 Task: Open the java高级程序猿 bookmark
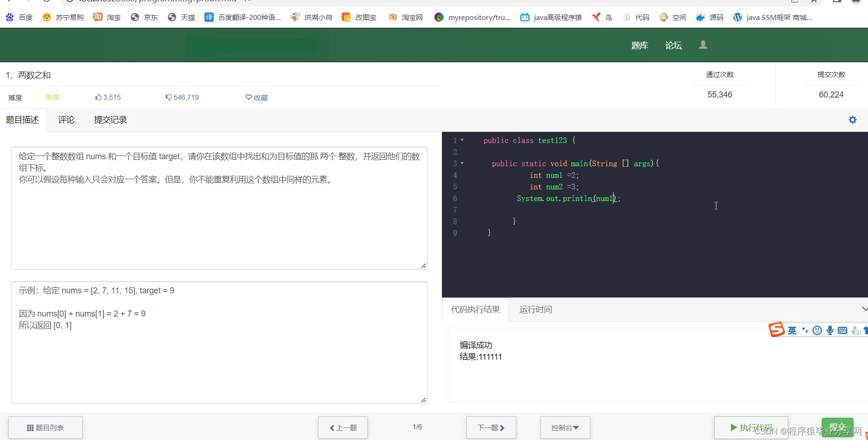[551, 17]
